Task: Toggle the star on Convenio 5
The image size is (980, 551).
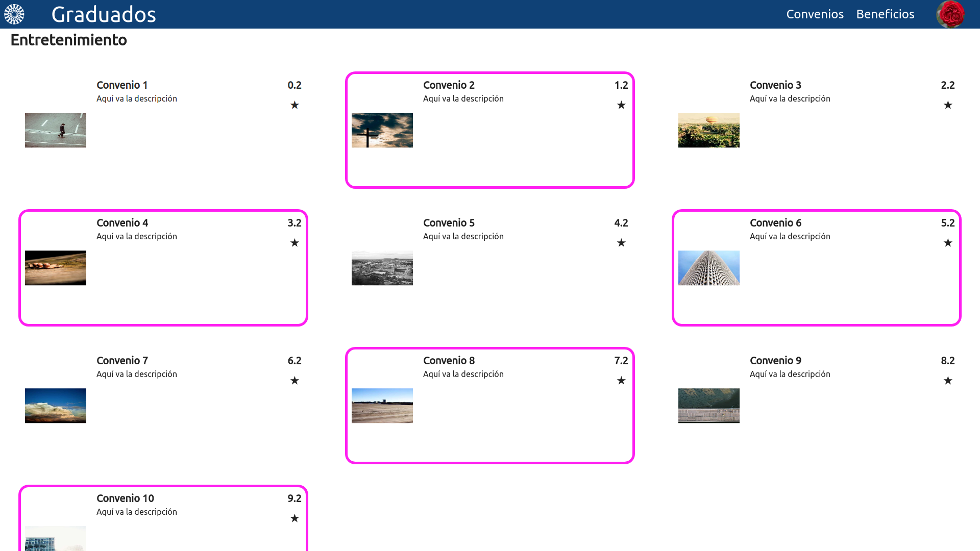Action: pyautogui.click(x=621, y=243)
